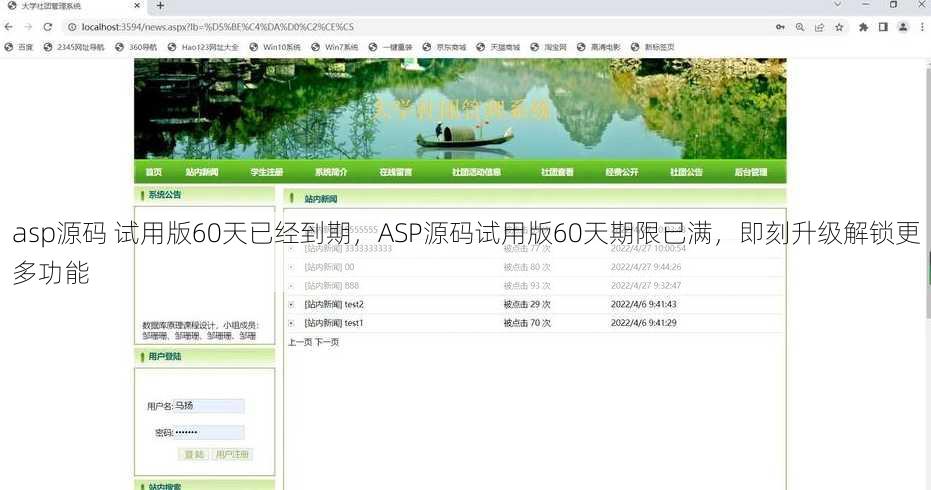Click the 用户注册 button
Viewport: 931px width, 490px height.
pyautogui.click(x=232, y=454)
